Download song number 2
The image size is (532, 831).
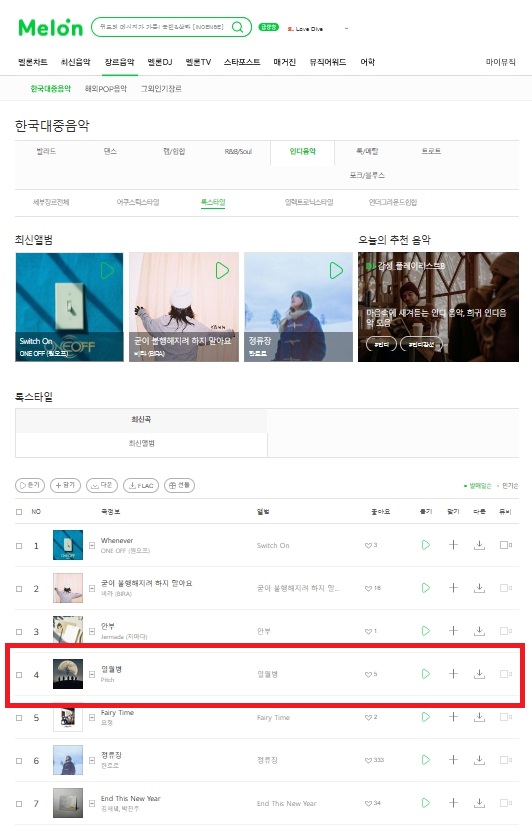[x=480, y=588]
